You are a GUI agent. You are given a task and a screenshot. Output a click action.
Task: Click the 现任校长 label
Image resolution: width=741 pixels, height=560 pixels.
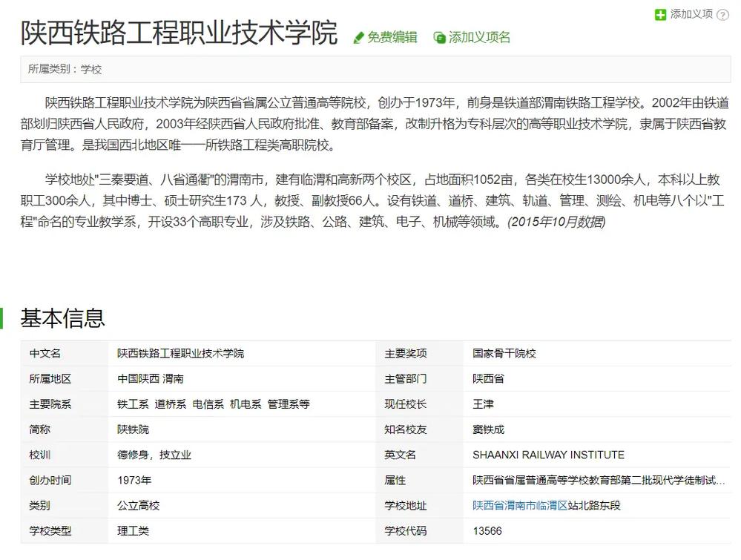[x=406, y=404]
